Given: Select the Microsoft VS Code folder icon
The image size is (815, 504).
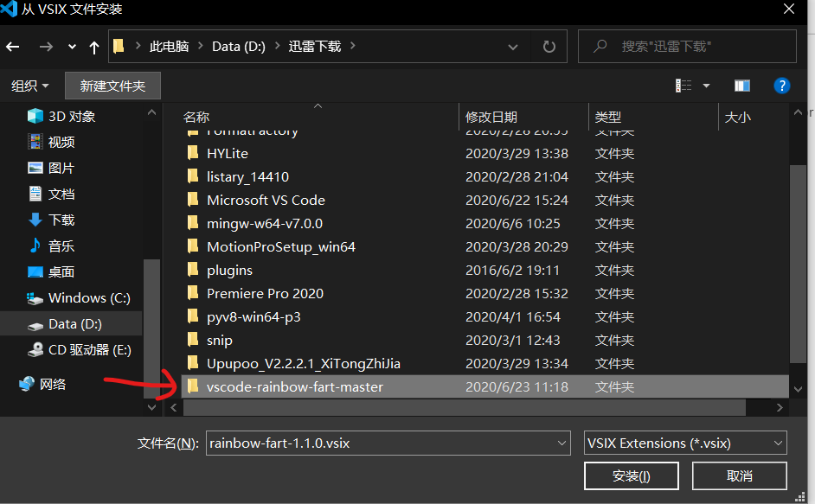Looking at the screenshot, I should [x=193, y=200].
